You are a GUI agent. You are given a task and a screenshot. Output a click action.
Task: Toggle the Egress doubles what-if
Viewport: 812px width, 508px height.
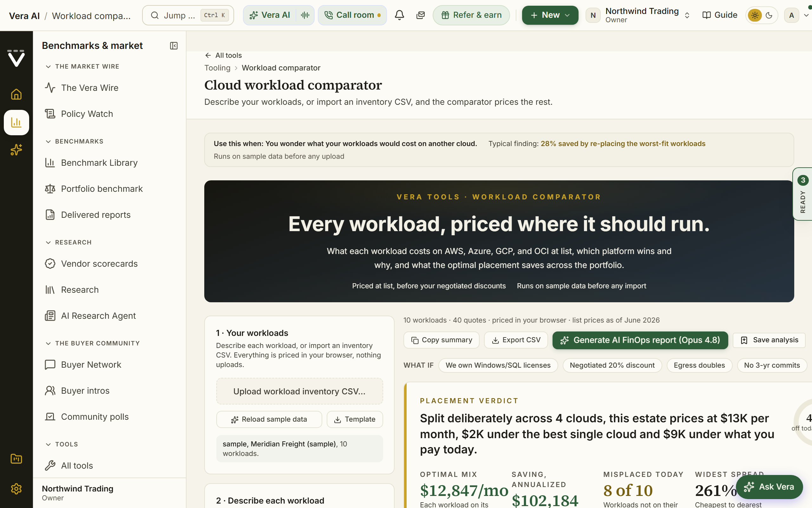coord(699,365)
